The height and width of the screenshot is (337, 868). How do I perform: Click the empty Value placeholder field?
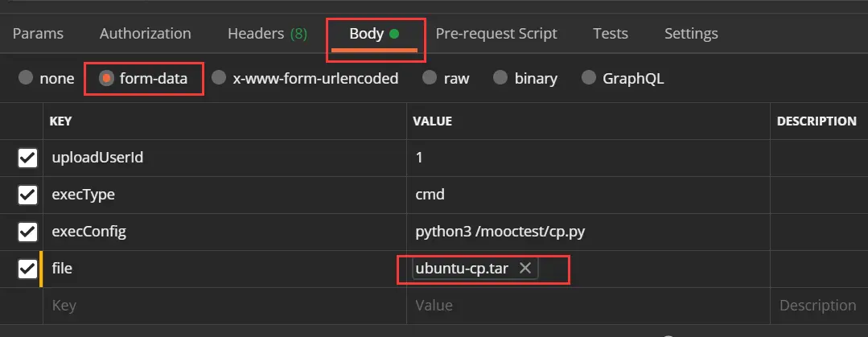coord(587,306)
